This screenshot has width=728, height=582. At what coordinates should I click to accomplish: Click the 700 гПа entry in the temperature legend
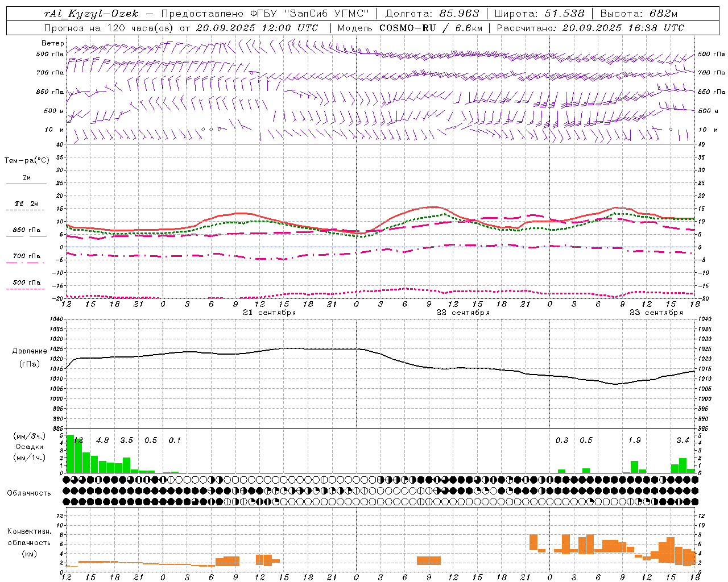click(27, 256)
